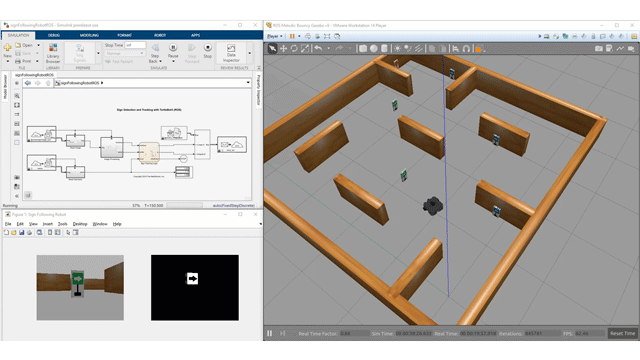This screenshot has height=360, width=640.
Task: Open the Pause button dropdown arrow
Action: click(173, 61)
